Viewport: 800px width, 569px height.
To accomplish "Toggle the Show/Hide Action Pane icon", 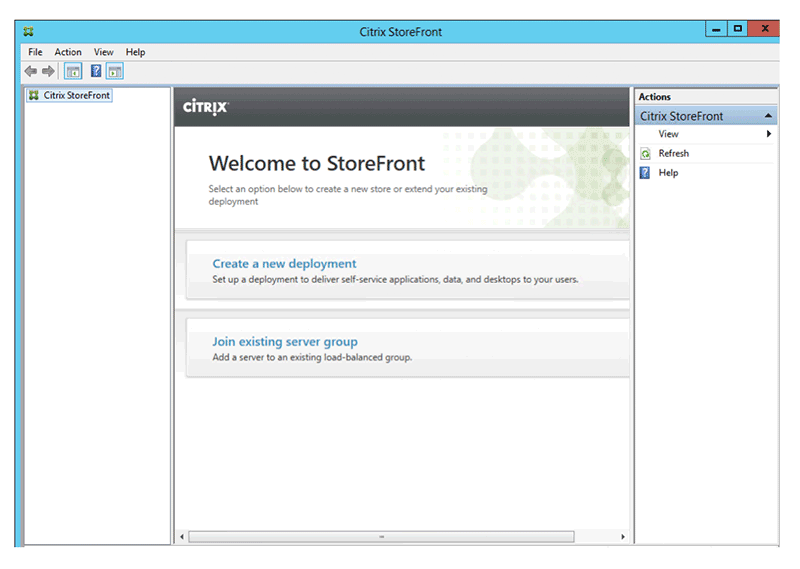I will coord(115,71).
